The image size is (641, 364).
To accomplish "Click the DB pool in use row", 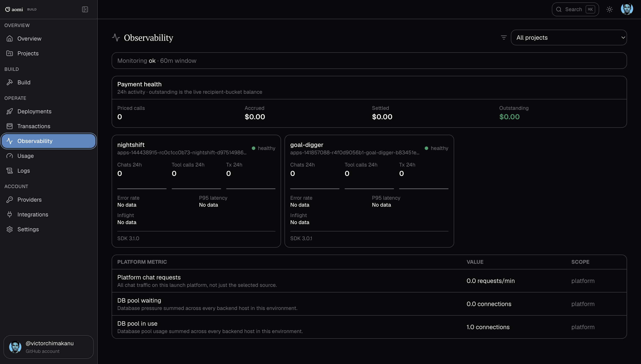I will click(369, 327).
